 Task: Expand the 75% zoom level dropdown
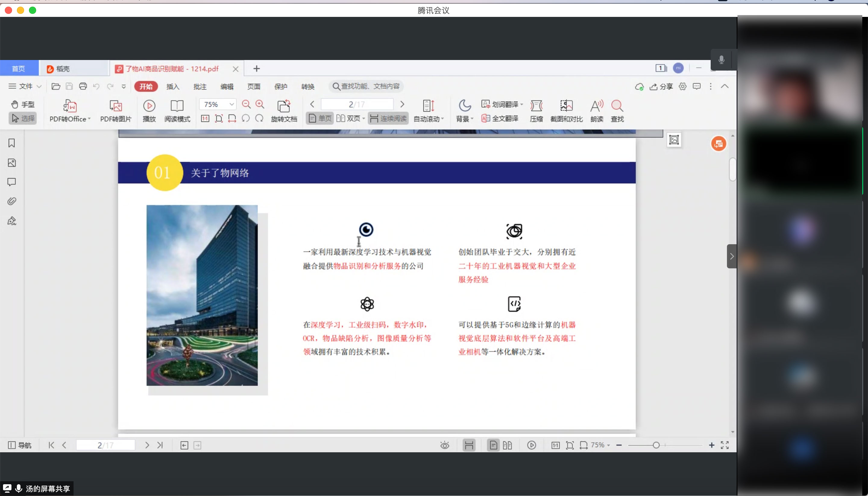(231, 104)
